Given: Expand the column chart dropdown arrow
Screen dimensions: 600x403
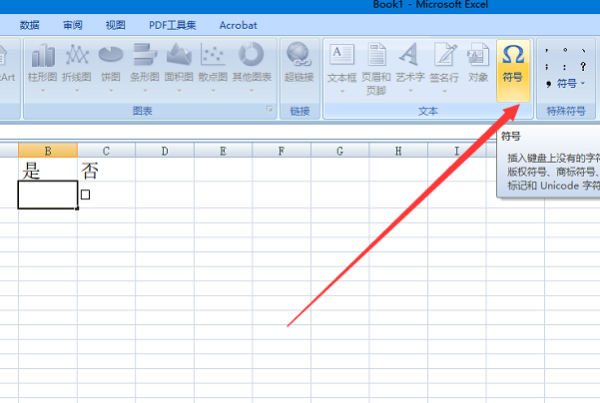Looking at the screenshot, I should (x=43, y=91).
